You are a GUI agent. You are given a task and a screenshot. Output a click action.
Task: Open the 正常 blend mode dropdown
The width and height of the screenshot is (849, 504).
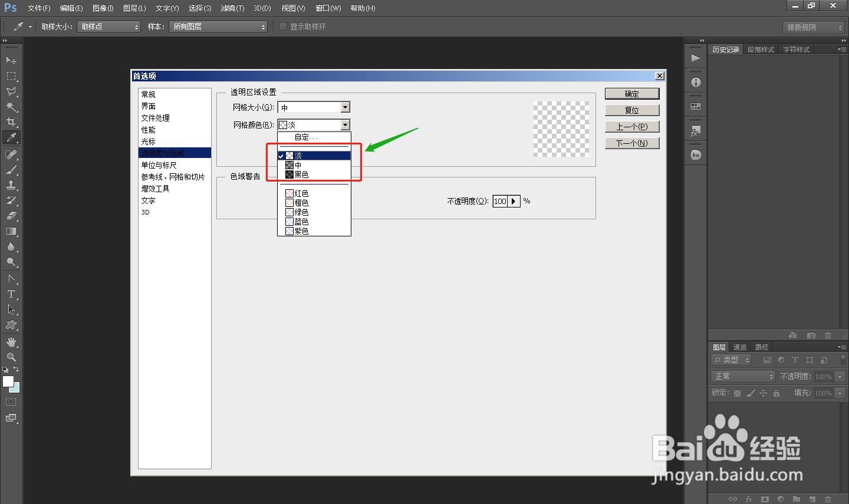743,376
